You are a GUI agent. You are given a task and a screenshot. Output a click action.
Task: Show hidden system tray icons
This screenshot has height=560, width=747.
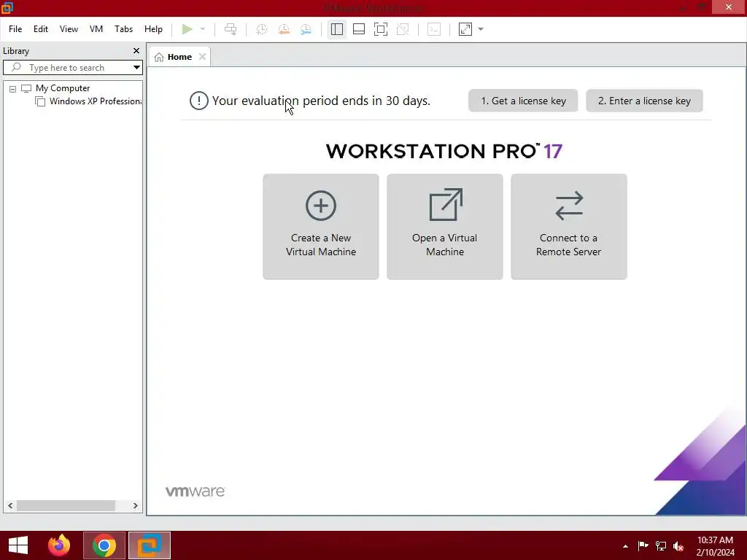[x=625, y=546]
